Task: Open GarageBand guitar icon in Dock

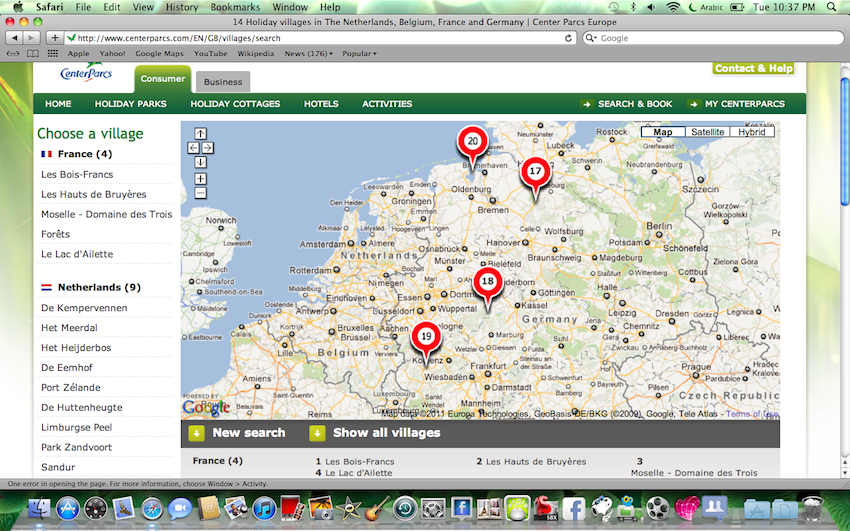Action: (x=377, y=509)
